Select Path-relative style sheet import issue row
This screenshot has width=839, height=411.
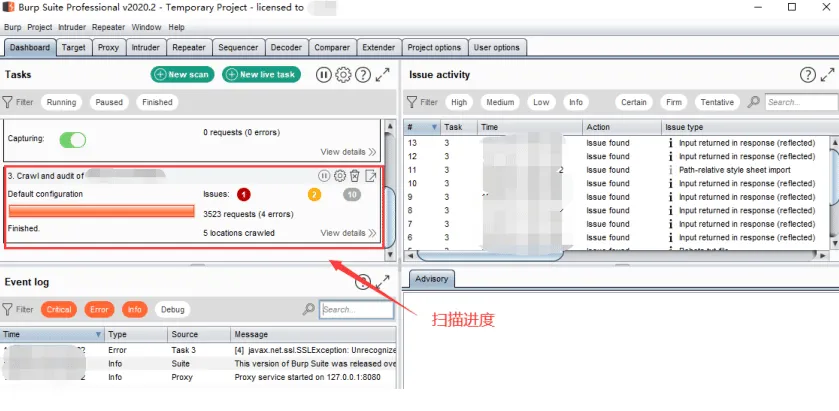click(616, 170)
